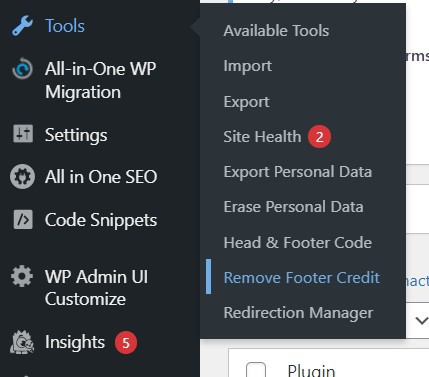The width and height of the screenshot is (429, 377).
Task: Click the Tools wrench icon
Action: point(22,26)
